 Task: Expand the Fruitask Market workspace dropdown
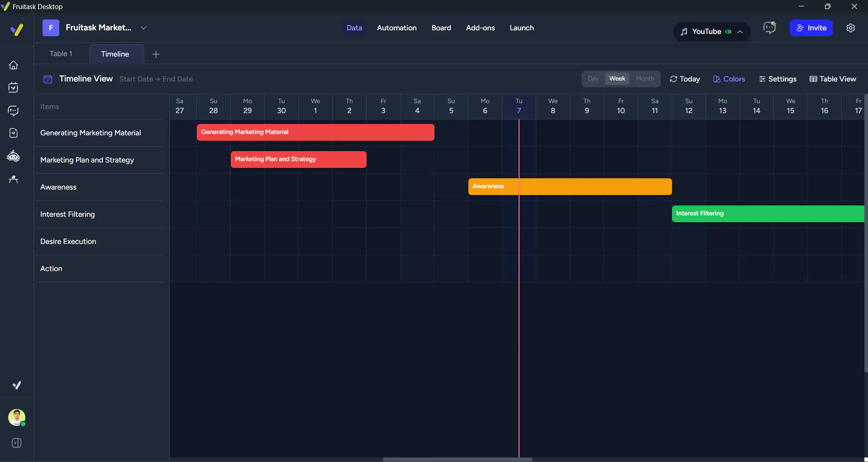click(143, 28)
